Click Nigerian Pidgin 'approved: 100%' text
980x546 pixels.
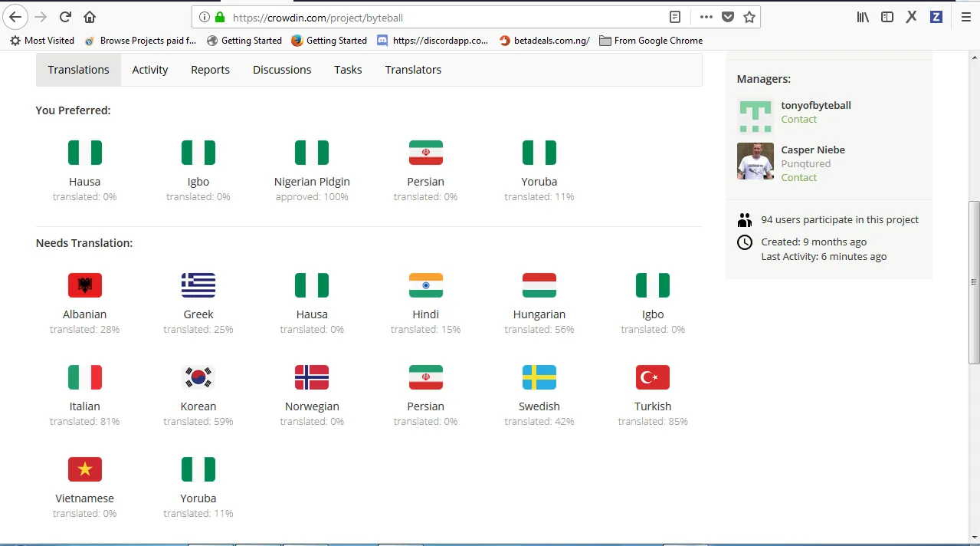(312, 197)
